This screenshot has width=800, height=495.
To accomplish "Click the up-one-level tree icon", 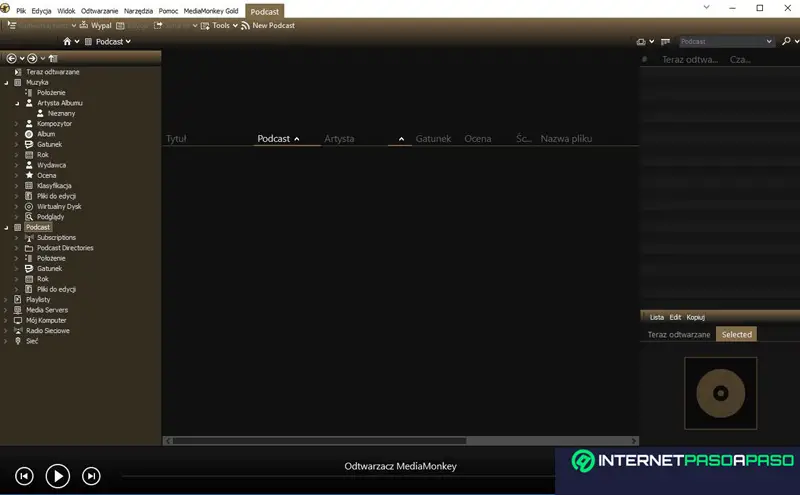I will 53,58.
